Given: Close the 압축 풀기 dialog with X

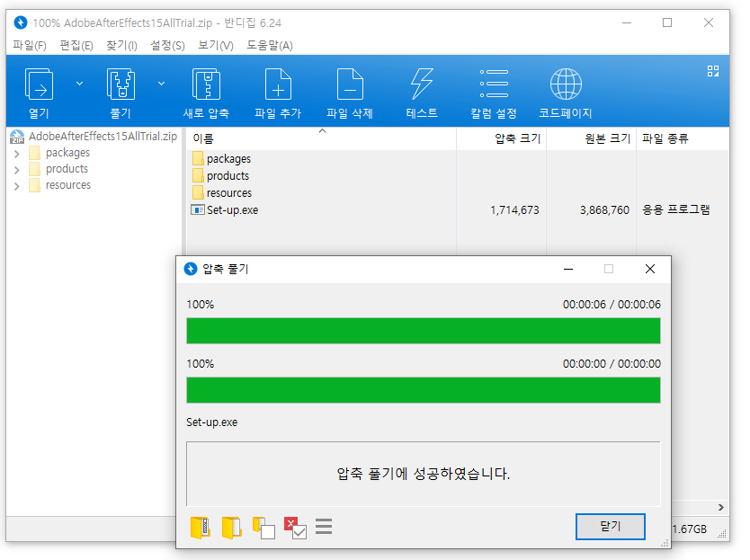Looking at the screenshot, I should coord(650,270).
